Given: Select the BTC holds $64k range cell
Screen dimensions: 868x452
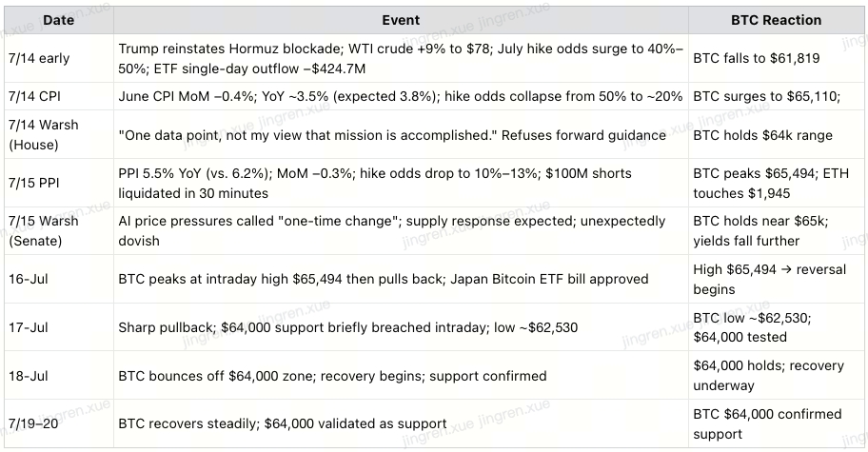Looking at the screenshot, I should [776, 135].
